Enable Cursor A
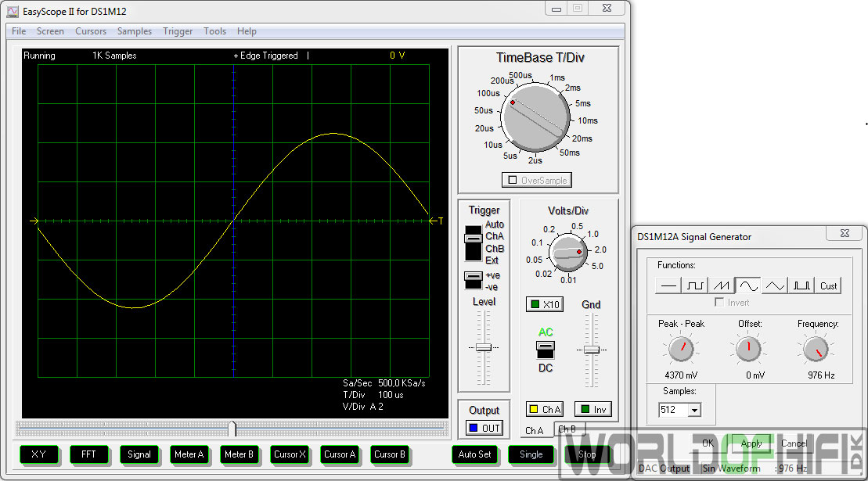This screenshot has width=868, height=481. 340,454
